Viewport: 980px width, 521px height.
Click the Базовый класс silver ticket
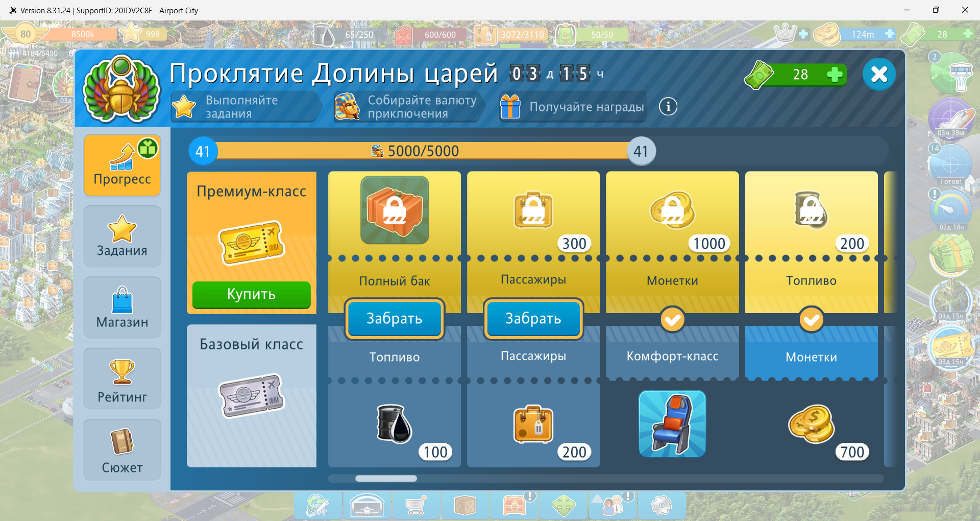[251, 396]
